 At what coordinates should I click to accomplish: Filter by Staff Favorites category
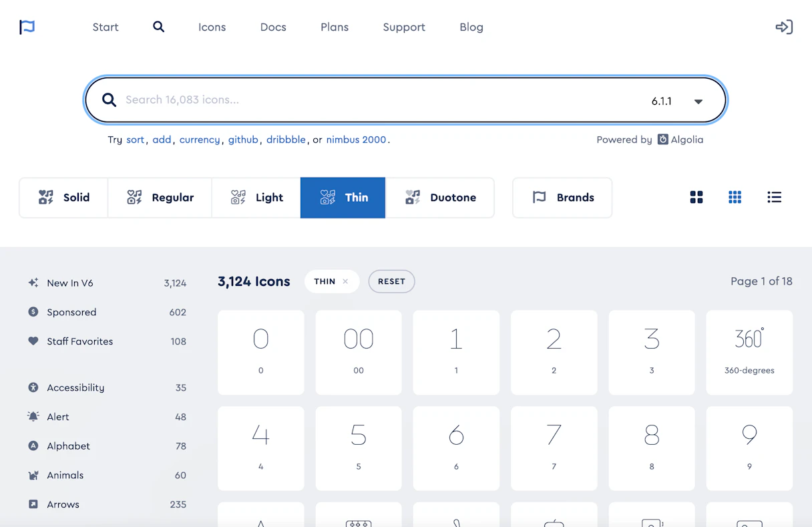[107, 341]
